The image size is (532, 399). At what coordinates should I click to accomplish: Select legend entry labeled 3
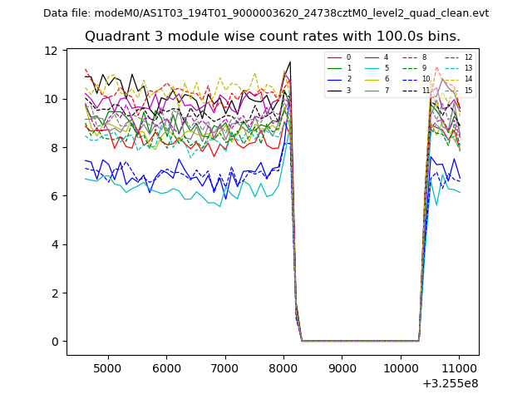pos(348,90)
